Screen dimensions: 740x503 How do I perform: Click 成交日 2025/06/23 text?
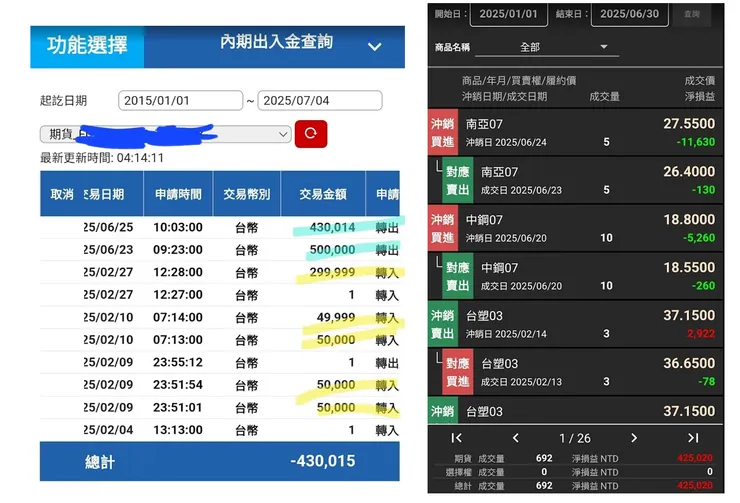521,190
